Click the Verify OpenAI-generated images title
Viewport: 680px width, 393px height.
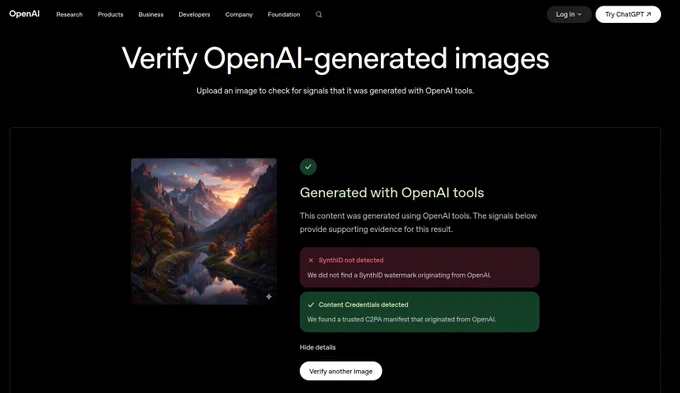335,59
